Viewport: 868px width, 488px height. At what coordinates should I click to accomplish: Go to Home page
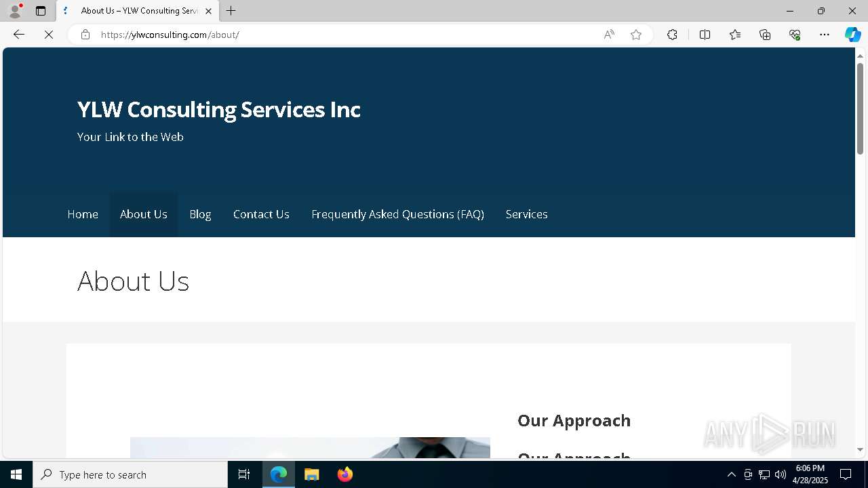point(83,214)
